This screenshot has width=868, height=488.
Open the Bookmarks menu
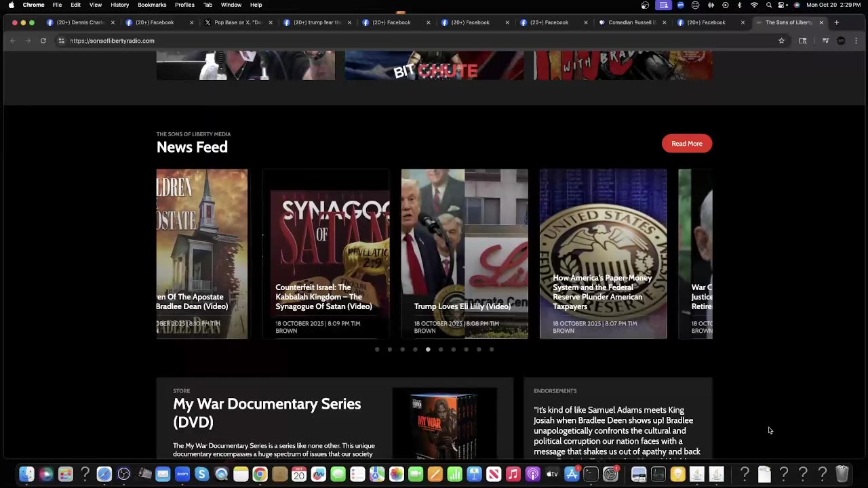pyautogui.click(x=152, y=5)
